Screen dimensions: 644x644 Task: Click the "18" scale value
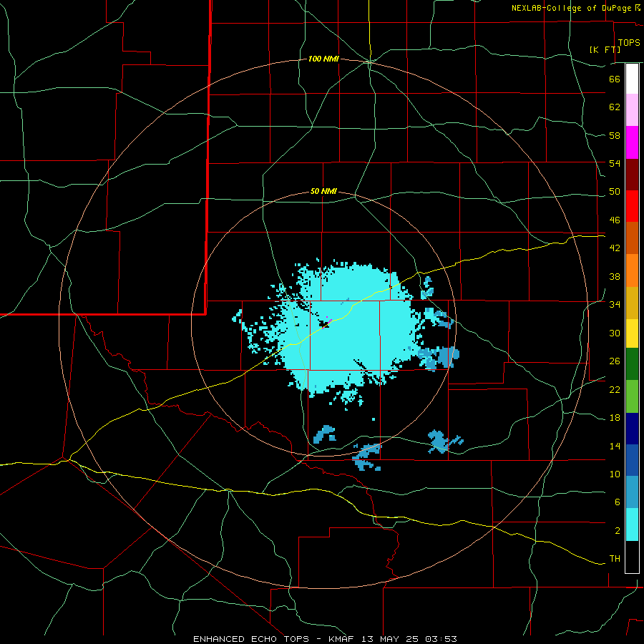point(615,418)
